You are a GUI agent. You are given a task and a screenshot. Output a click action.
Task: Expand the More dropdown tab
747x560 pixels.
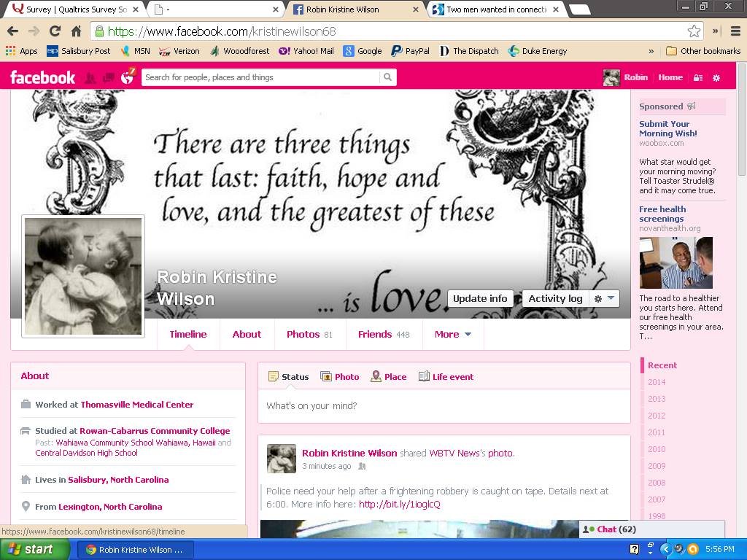point(453,334)
